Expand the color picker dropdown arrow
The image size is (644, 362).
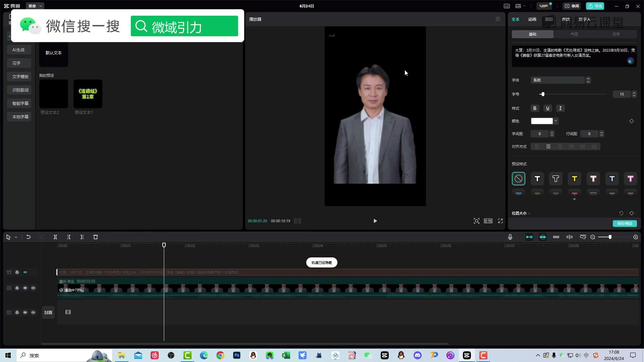click(x=556, y=121)
